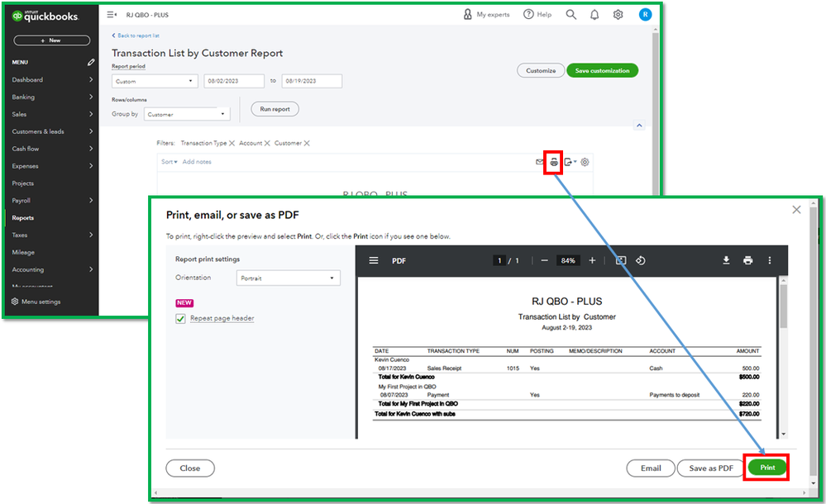The image size is (826, 504).
Task: Click the Close button in the dialog
Action: pos(190,468)
